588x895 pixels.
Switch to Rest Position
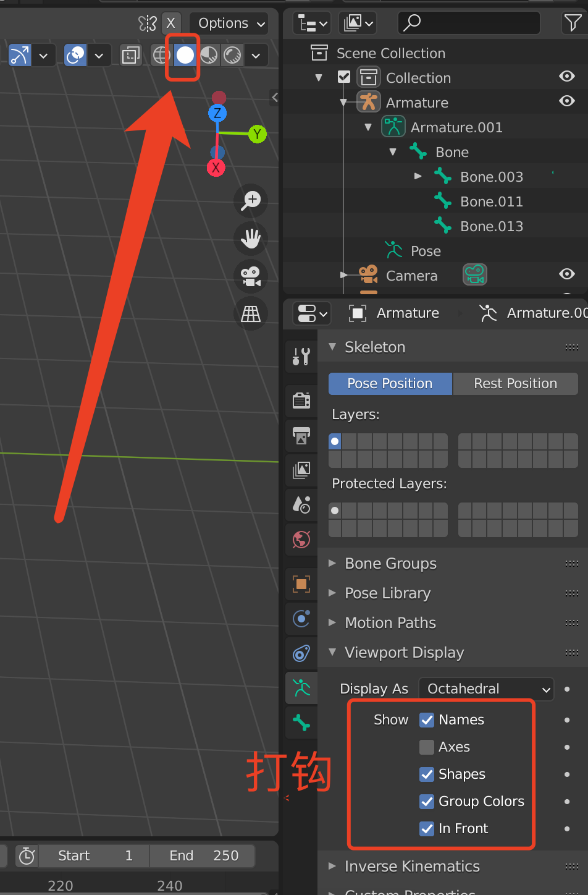pyautogui.click(x=515, y=383)
